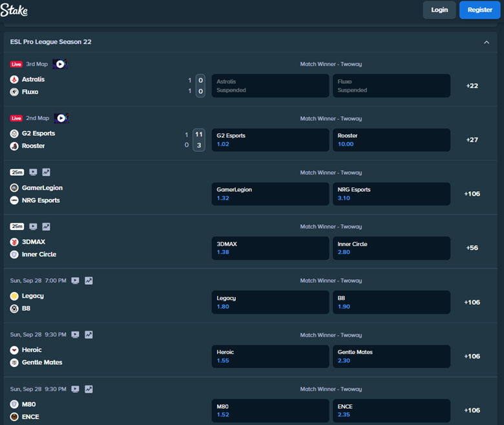
Task: Open live stream for Astralis vs Fluxo
Action: point(60,64)
